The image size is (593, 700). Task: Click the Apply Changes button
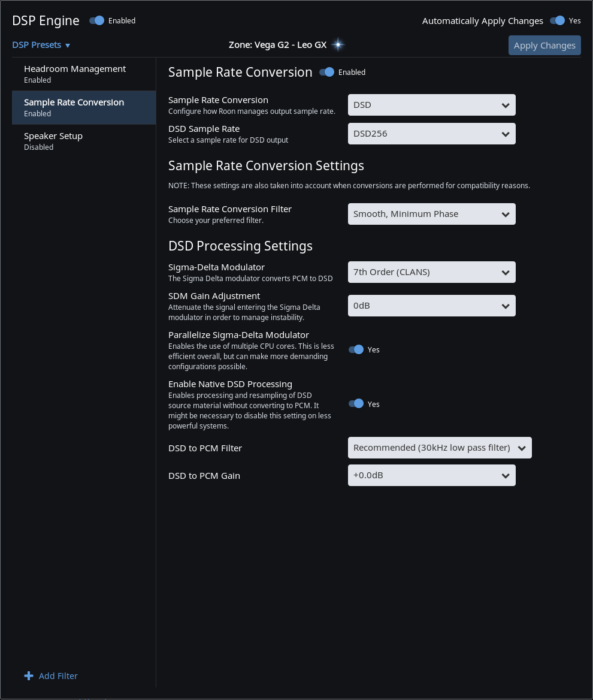(544, 45)
